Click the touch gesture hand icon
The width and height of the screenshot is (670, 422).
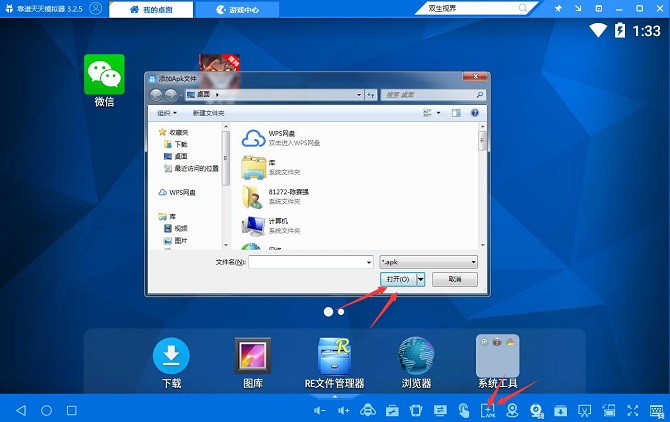(x=464, y=410)
